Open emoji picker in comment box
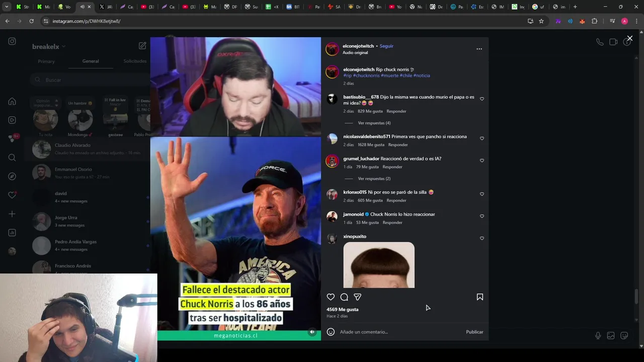 click(x=331, y=332)
